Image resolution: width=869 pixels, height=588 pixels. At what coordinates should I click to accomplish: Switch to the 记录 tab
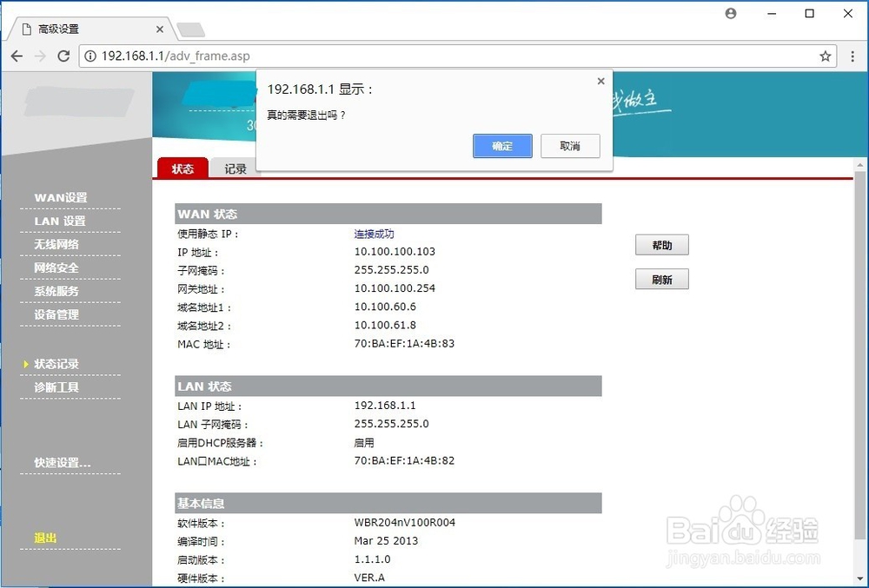234,168
